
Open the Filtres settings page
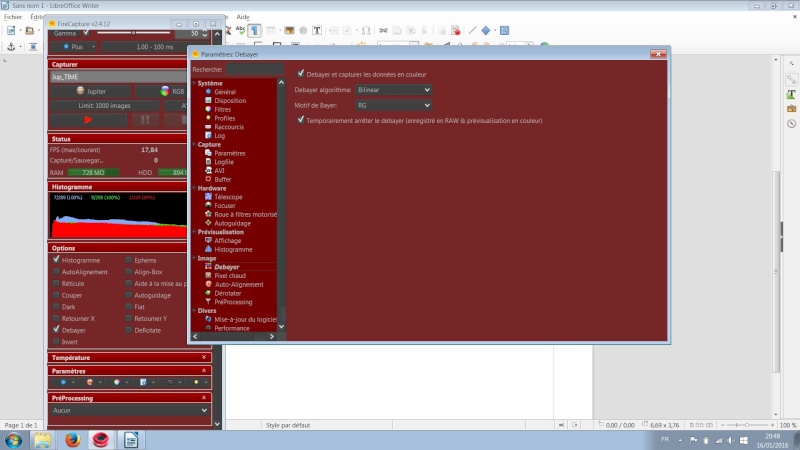pos(222,109)
